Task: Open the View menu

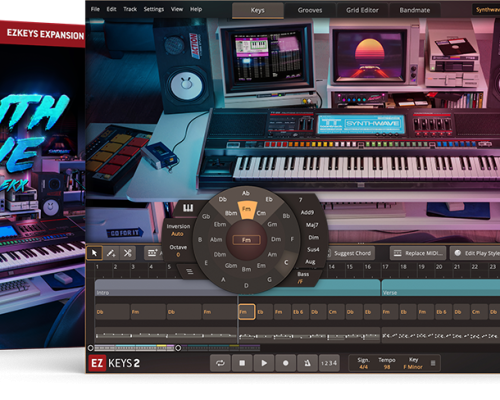Action: point(177,9)
